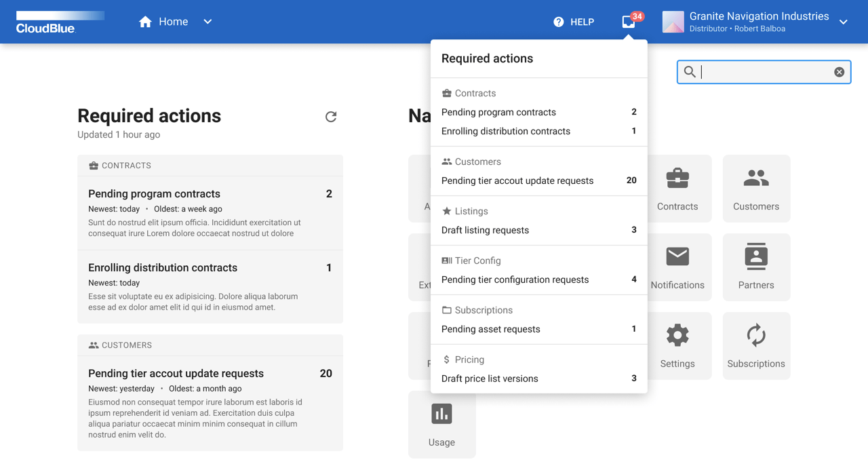Click the search magnifier icon
The width and height of the screenshot is (868, 462).
[689, 71]
